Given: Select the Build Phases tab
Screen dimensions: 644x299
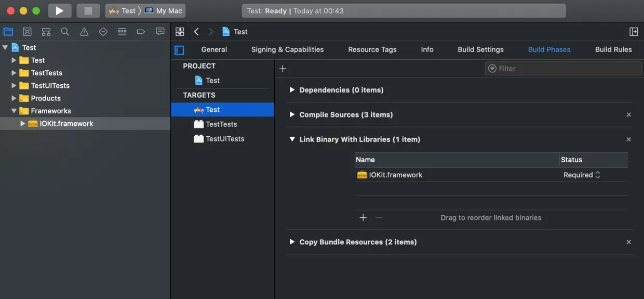Looking at the screenshot, I should (549, 49).
